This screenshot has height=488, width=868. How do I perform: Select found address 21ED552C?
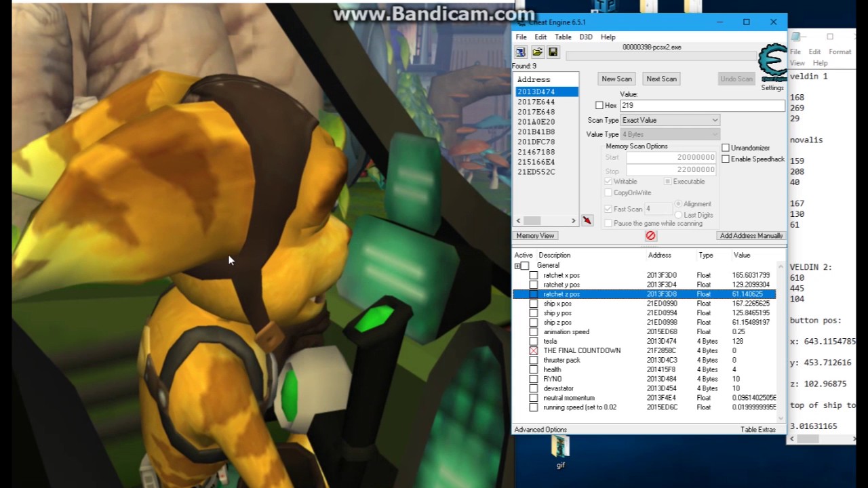[536, 172]
